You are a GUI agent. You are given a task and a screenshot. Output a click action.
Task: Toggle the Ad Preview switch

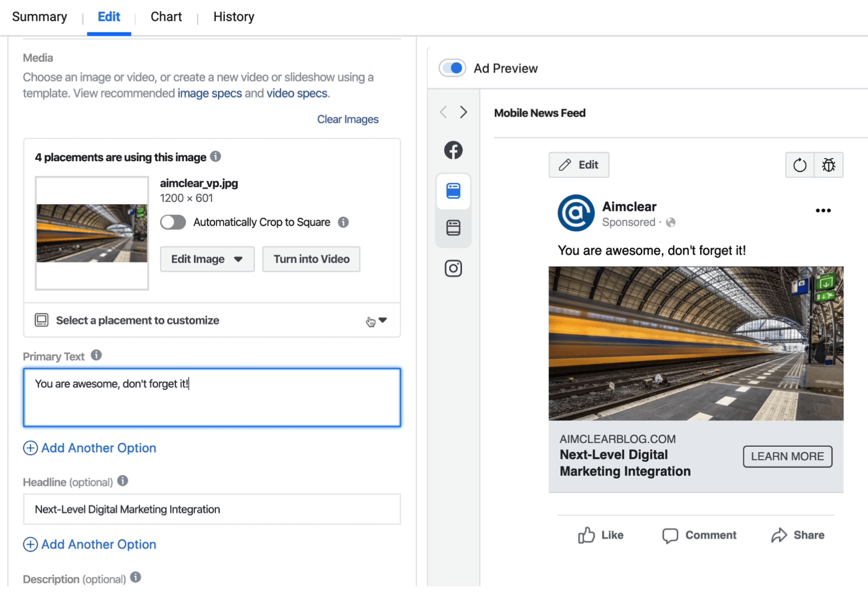[452, 68]
